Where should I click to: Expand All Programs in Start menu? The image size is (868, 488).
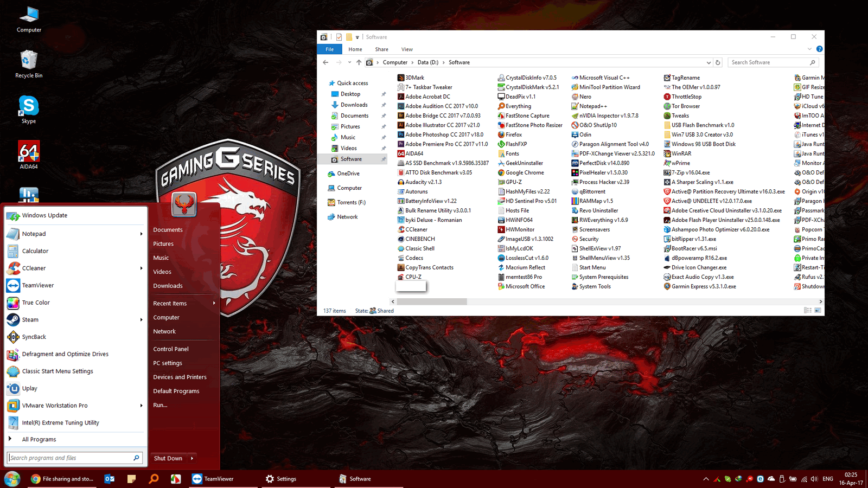(x=39, y=439)
